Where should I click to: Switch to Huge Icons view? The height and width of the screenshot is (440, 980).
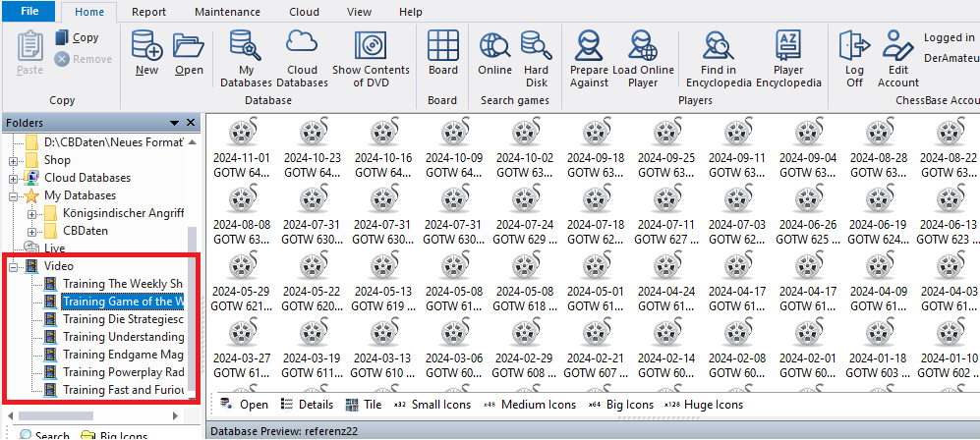coord(703,405)
